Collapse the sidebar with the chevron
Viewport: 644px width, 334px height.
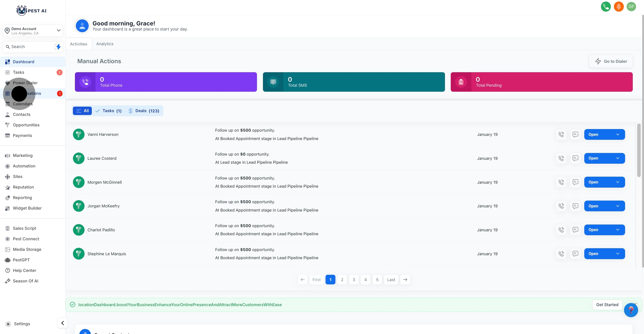(63, 323)
